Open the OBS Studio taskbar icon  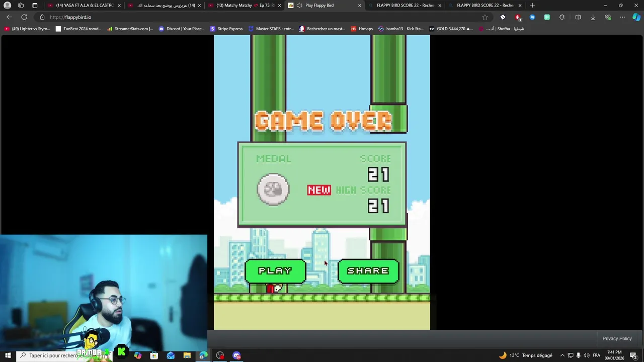[220, 355]
